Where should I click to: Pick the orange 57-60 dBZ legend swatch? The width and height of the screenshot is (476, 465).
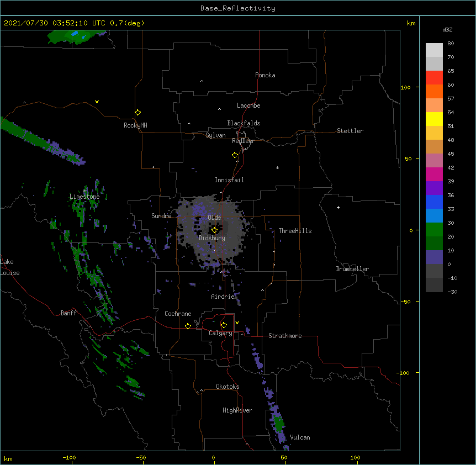point(434,91)
